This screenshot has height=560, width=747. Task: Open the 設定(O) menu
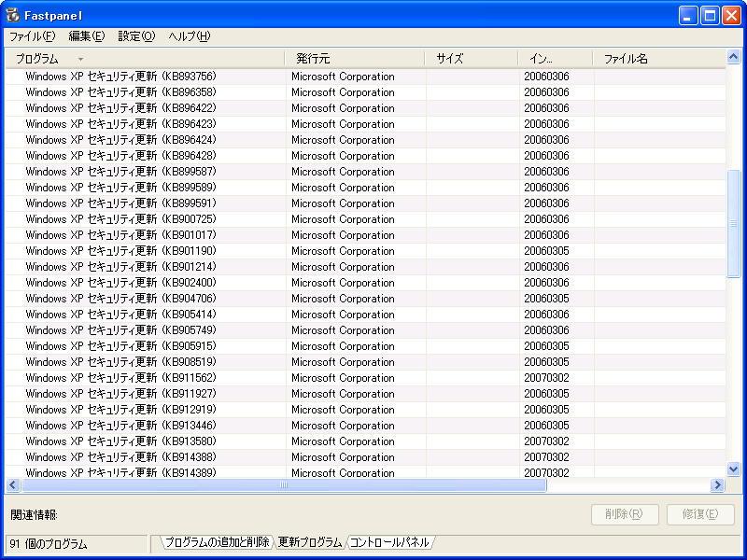click(136, 36)
